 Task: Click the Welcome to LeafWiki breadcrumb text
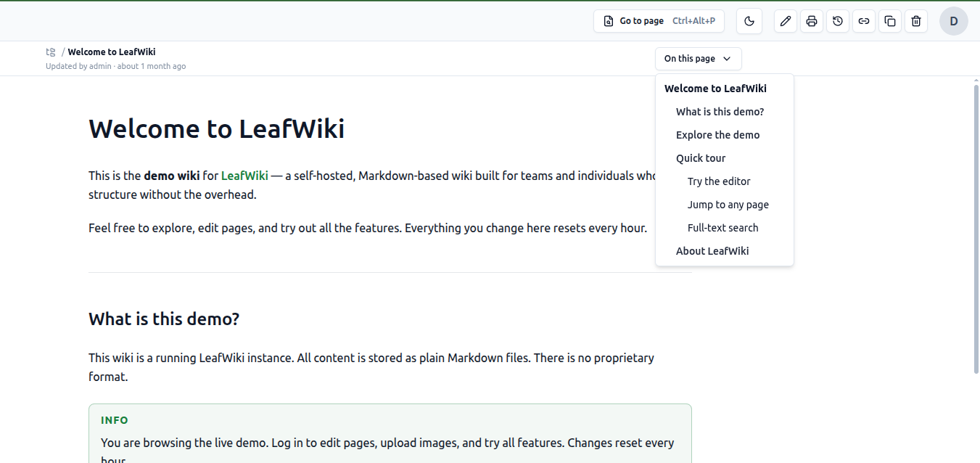pos(112,52)
